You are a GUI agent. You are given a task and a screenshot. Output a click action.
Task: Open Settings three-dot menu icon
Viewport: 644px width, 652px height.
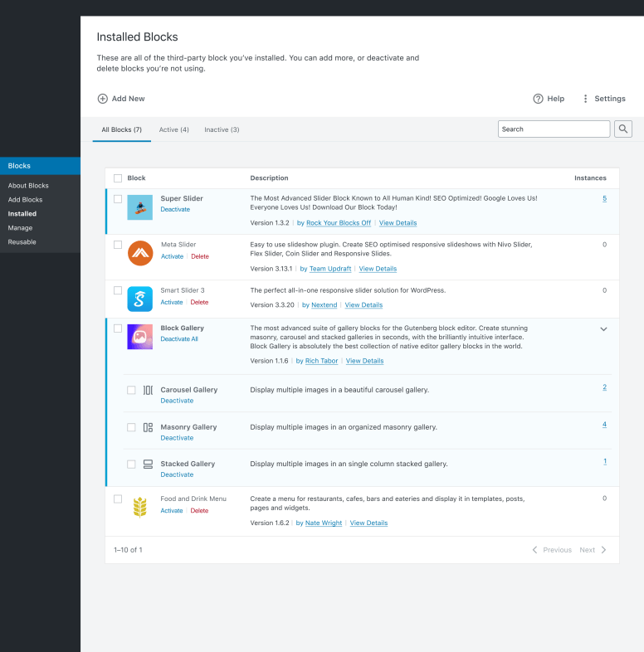pyautogui.click(x=585, y=99)
